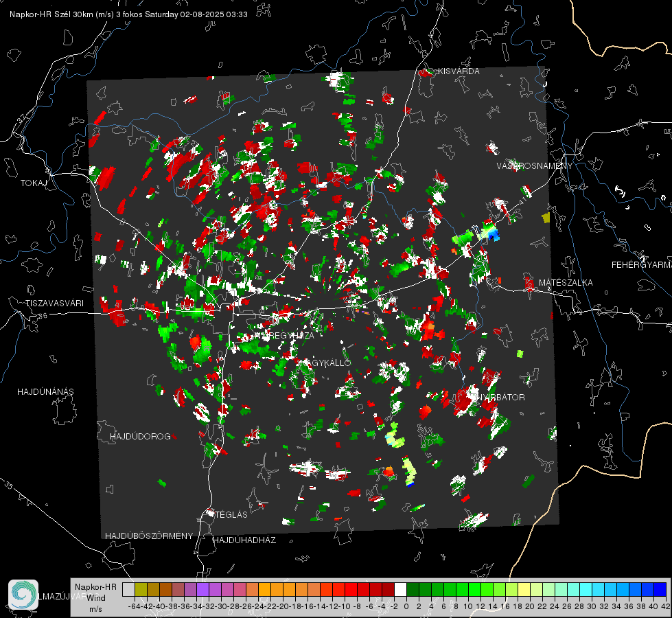Select the olive swatch right of grey
The width and height of the screenshot is (672, 618).
pyautogui.click(x=141, y=590)
